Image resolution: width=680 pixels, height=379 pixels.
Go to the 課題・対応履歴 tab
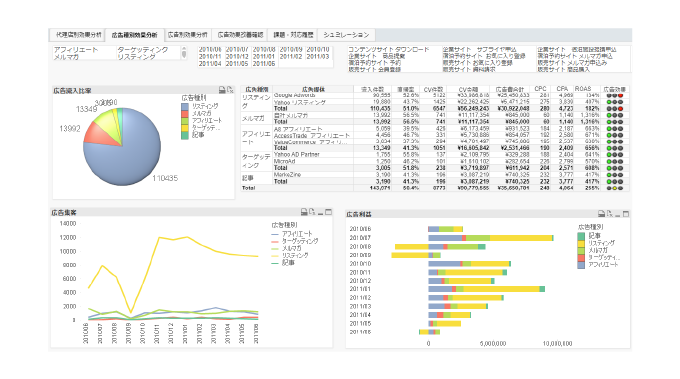tap(293, 35)
